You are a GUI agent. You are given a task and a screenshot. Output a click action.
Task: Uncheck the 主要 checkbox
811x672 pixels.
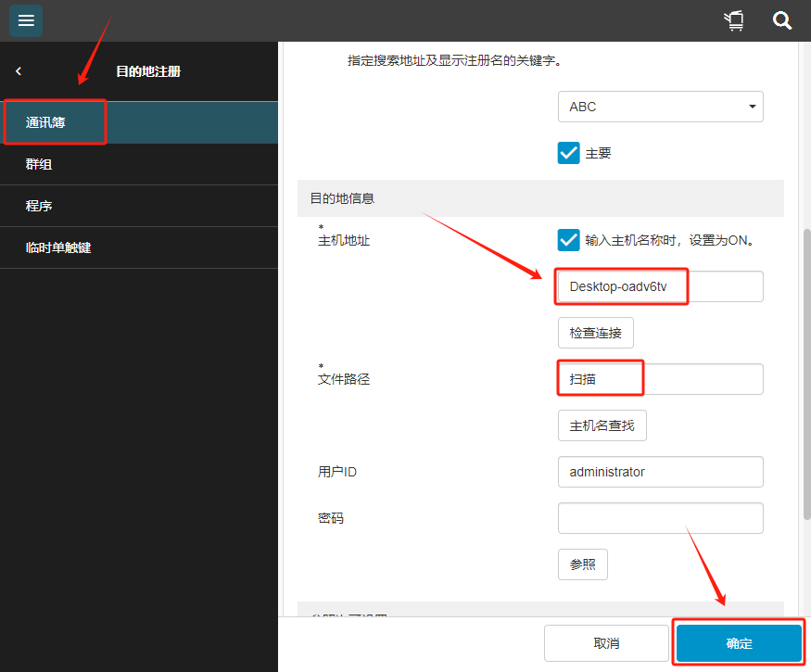click(568, 153)
